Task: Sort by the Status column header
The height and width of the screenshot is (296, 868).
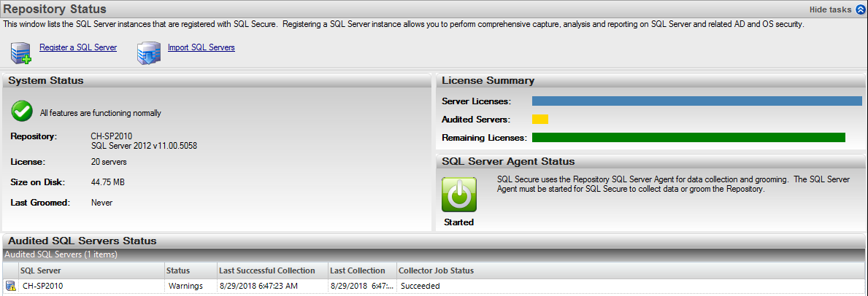Action: [178, 270]
